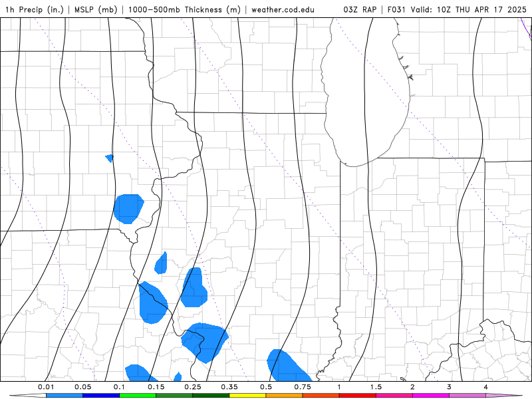Click the magenta 2–3 colorbar segment
The height and width of the screenshot is (399, 532).
pyautogui.click(x=431, y=396)
